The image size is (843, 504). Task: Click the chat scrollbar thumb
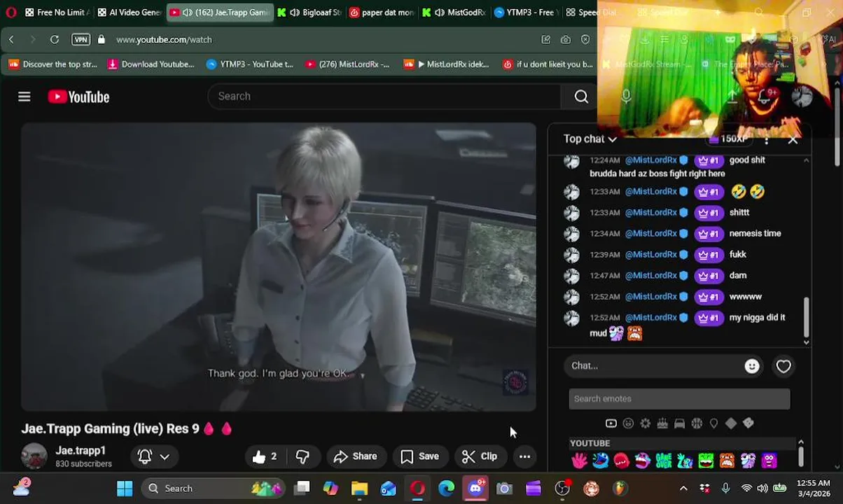[806, 316]
